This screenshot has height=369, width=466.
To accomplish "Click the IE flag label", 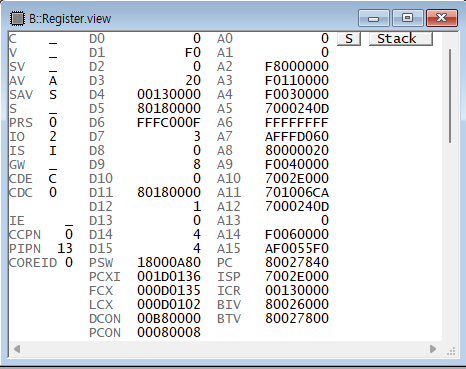I will 17,221.
